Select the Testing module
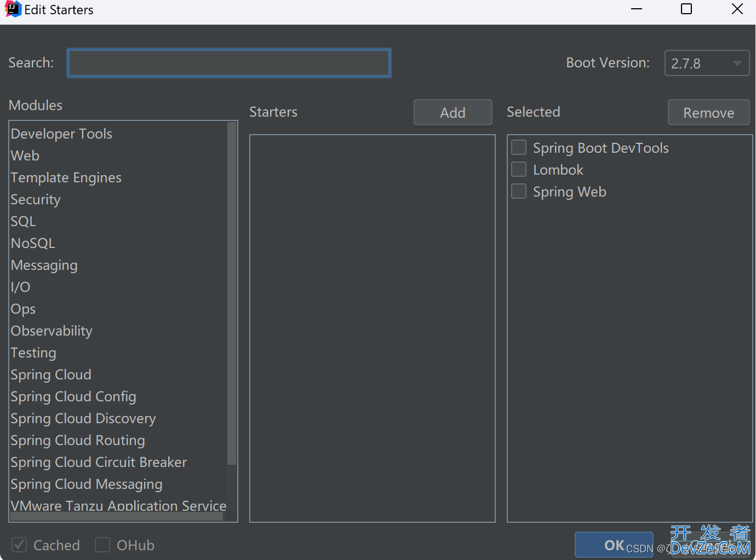This screenshot has height=560, width=756. [118, 353]
